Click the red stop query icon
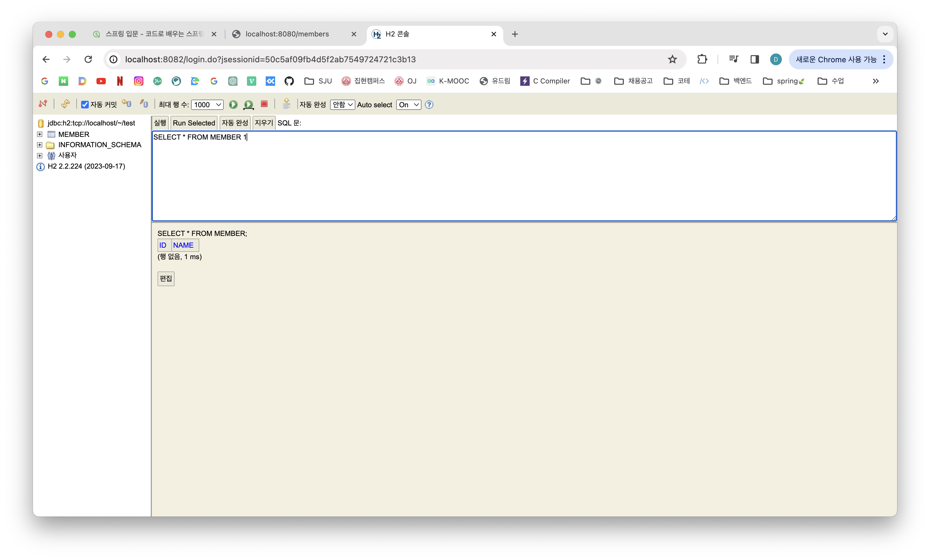 tap(264, 104)
